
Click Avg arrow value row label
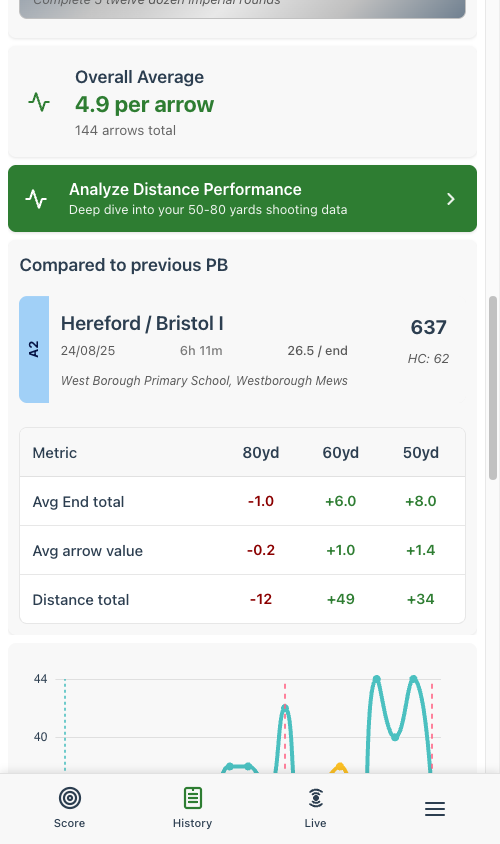click(87, 551)
